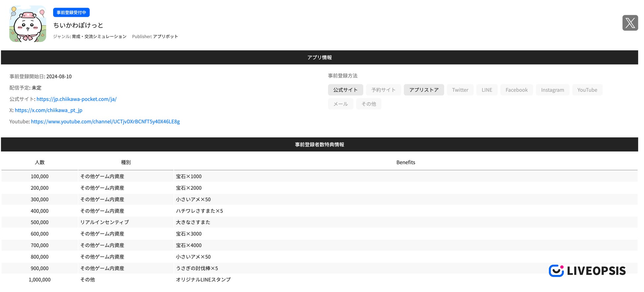Click その他 type in the 1,000,000 row
The width and height of the screenshot is (644, 292).
tap(88, 280)
